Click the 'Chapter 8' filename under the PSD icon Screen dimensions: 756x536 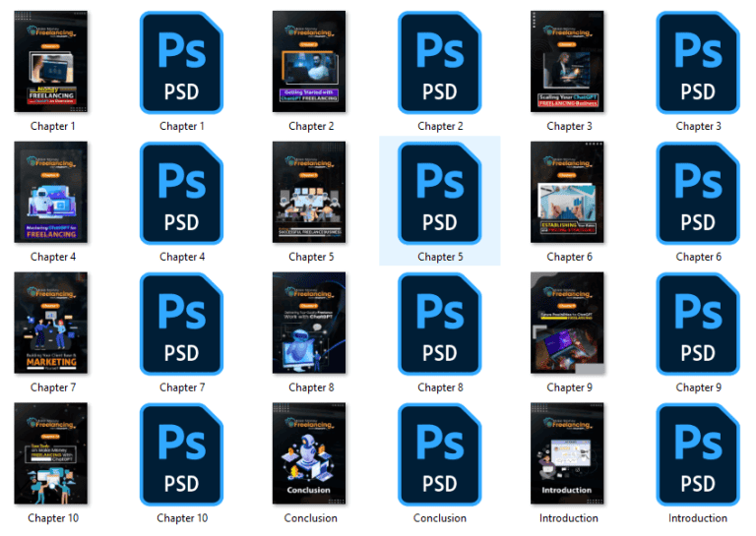(x=440, y=387)
